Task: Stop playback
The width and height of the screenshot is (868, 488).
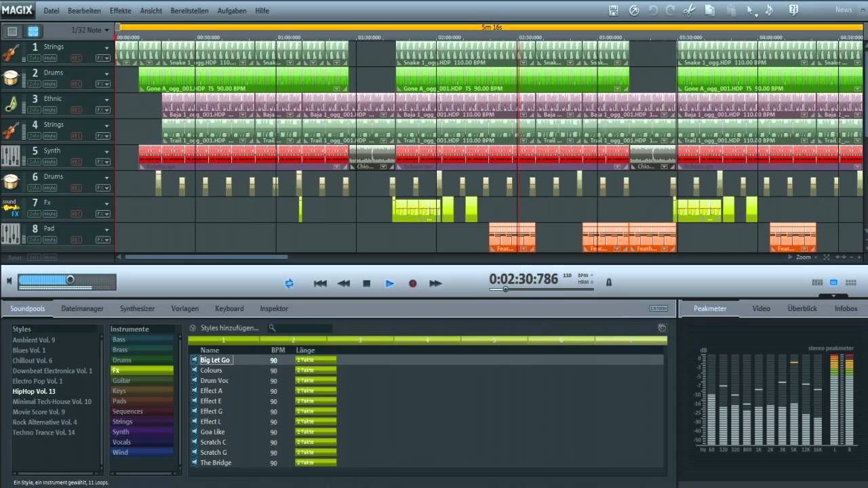Action: 367,283
